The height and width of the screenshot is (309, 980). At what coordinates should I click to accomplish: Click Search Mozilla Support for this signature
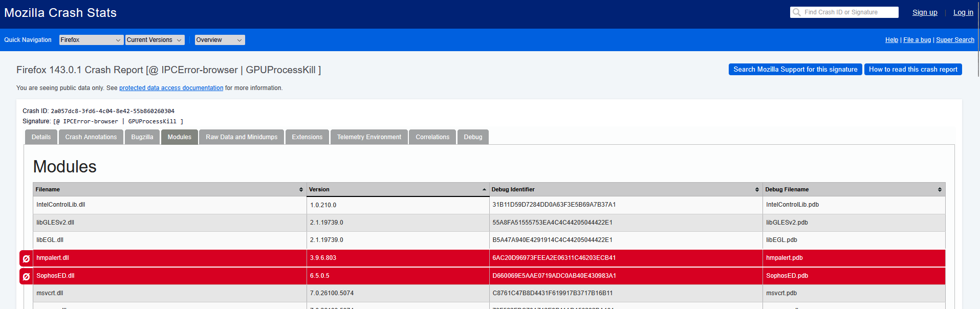pyautogui.click(x=795, y=70)
